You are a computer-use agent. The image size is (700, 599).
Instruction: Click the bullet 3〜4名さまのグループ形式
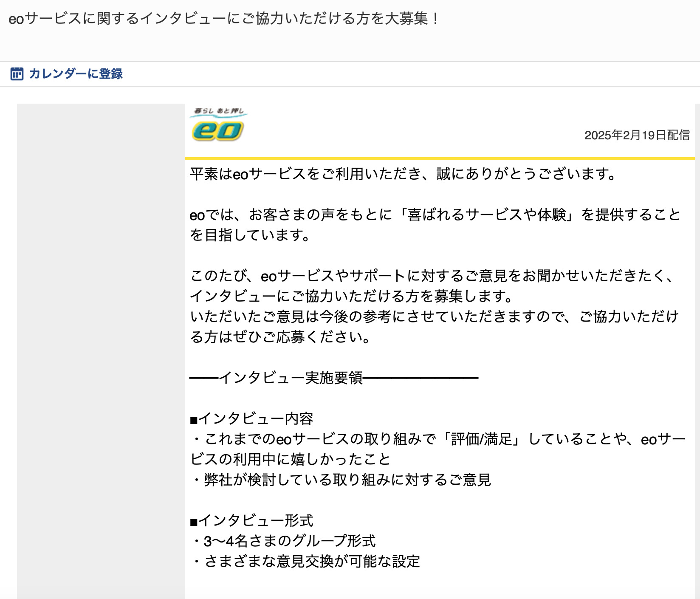tap(285, 541)
